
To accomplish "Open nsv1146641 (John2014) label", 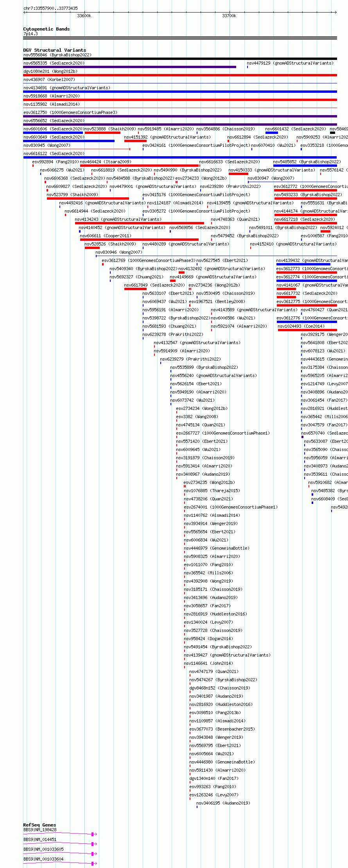I will click(x=208, y=664).
